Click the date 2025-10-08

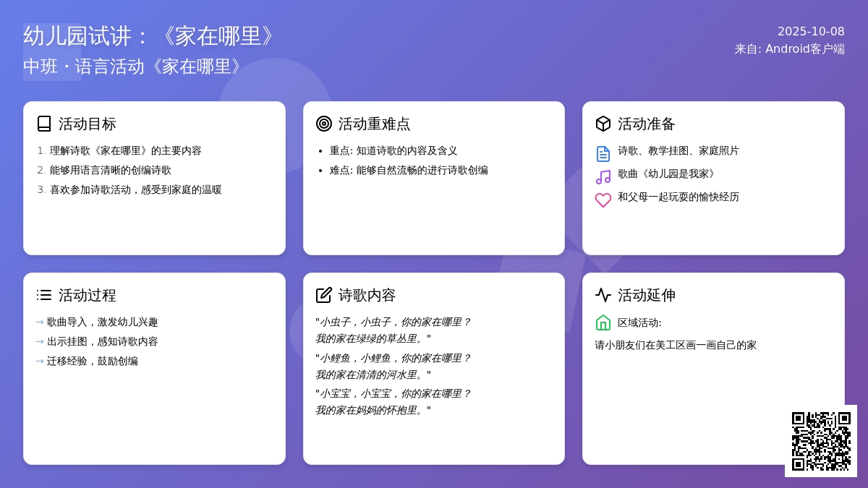(x=811, y=31)
